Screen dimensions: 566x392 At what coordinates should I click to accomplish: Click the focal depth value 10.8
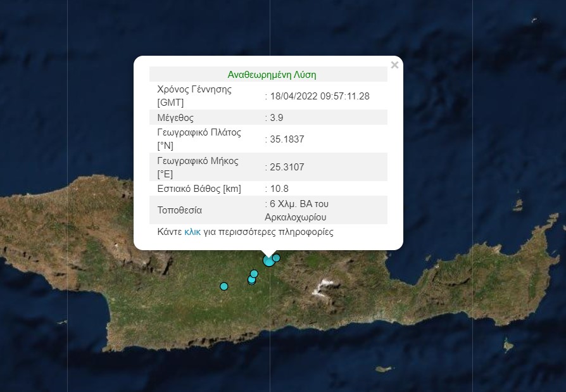click(277, 189)
